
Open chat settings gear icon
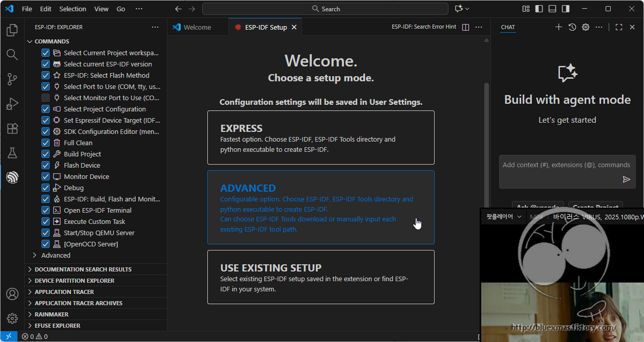click(x=586, y=27)
